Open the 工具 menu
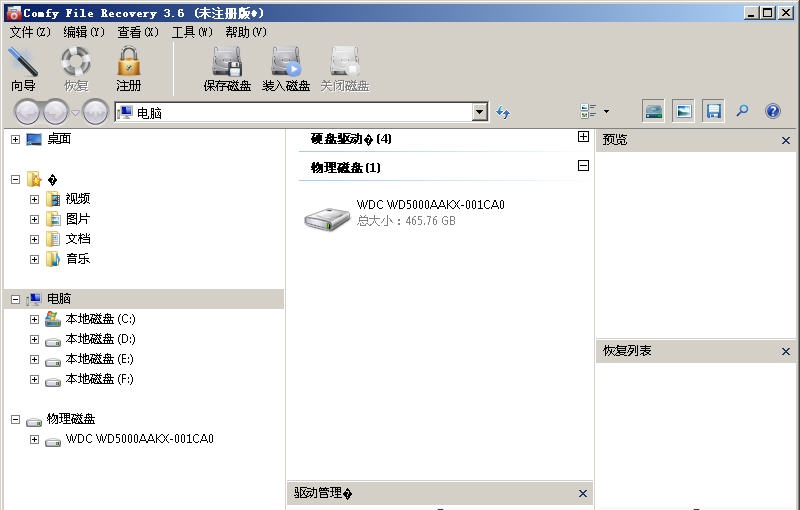 pos(192,32)
